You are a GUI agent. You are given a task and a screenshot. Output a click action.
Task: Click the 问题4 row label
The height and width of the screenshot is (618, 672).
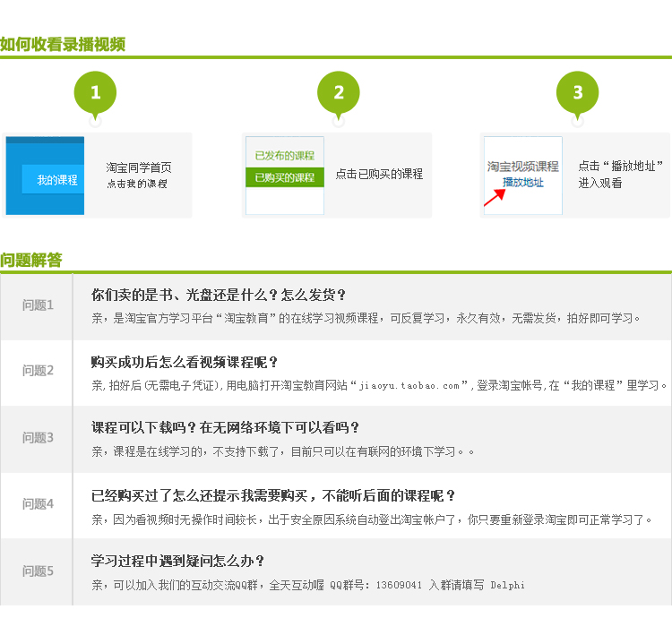coord(38,503)
